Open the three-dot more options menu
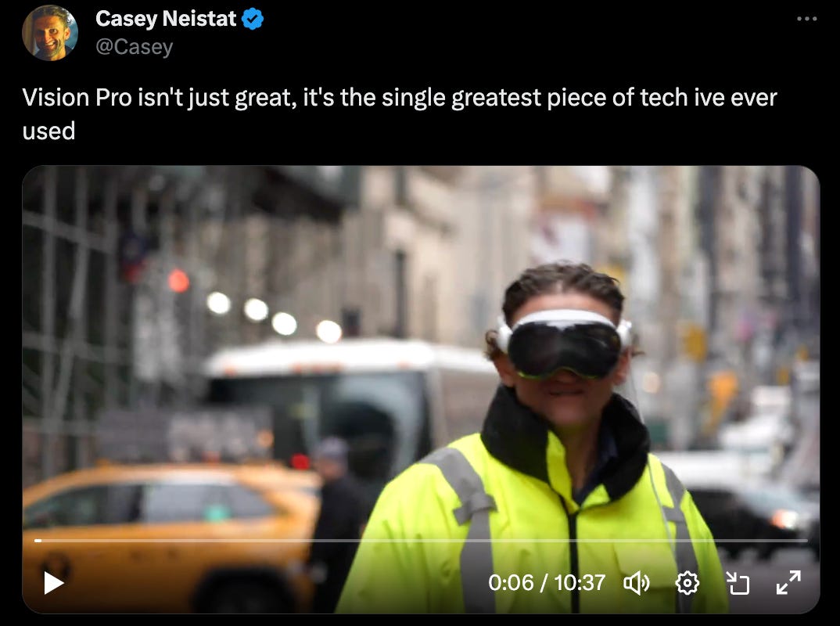Screen dimensions: 840x626 tap(807, 19)
